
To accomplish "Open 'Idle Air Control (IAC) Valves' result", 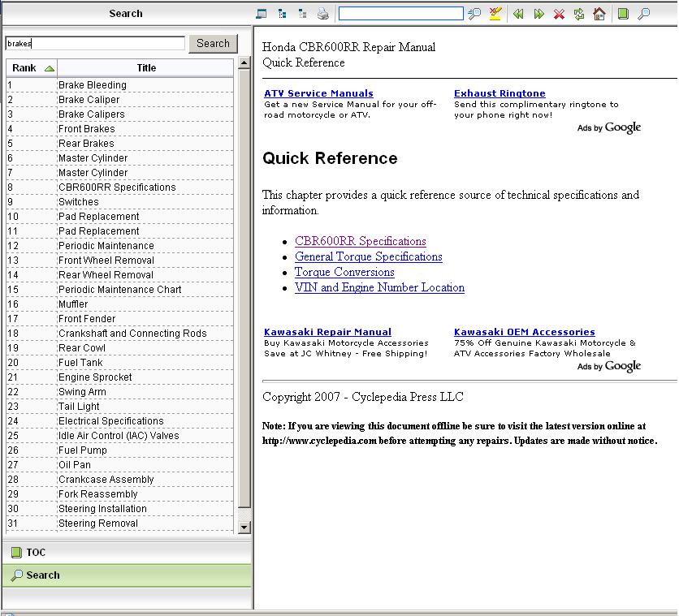I will (x=120, y=436).
